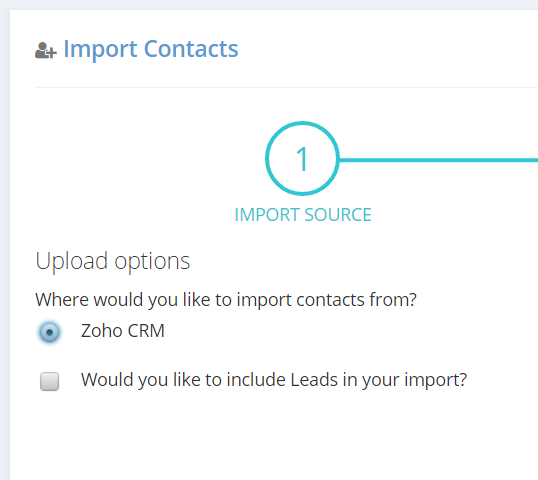Screen dimensions: 538x480
Task: Click the add-contact person icon
Action: (x=46, y=50)
